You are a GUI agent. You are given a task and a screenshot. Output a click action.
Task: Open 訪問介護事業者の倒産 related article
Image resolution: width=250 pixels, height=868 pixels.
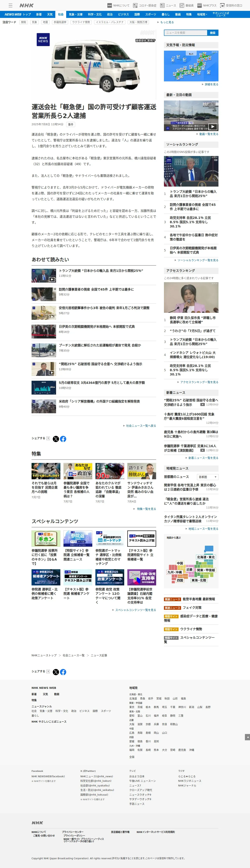coord(96,289)
